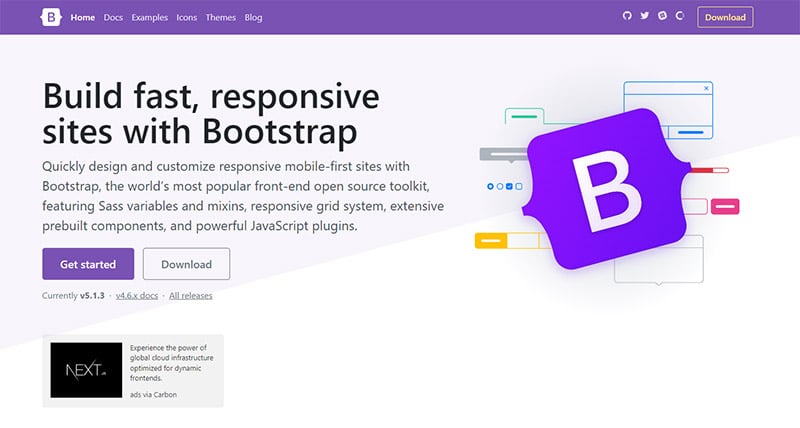Image resolution: width=800 pixels, height=428 pixels.
Task: Follow the All releases link
Action: tap(191, 295)
